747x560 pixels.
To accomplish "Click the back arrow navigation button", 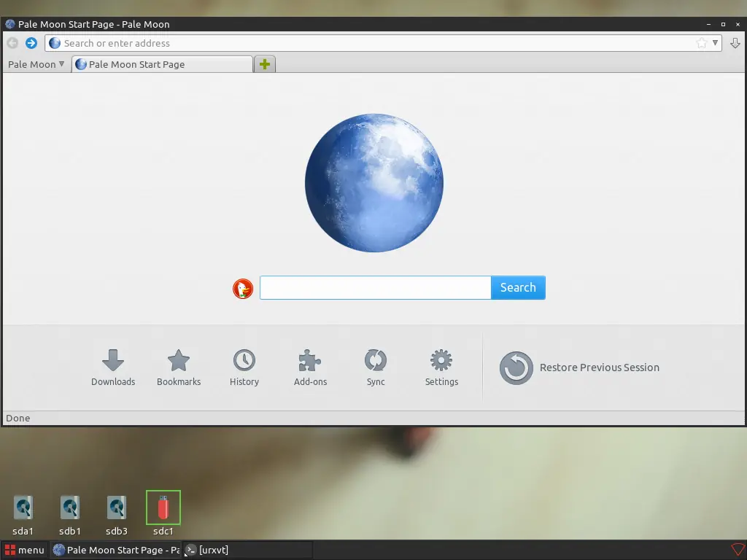I will (12, 43).
